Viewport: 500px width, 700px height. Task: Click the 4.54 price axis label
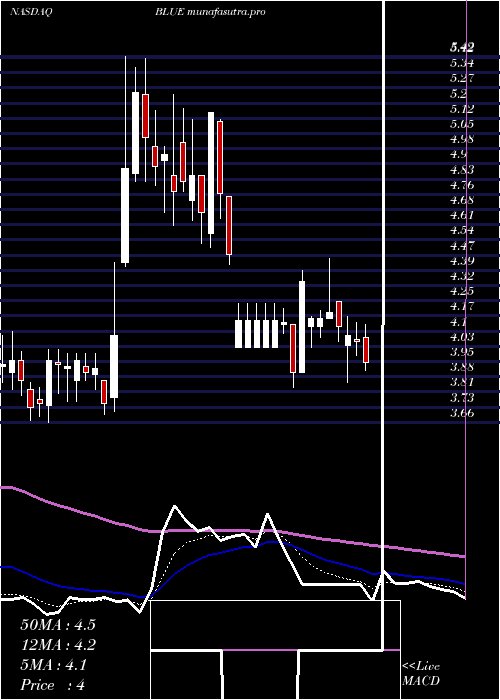tap(462, 230)
